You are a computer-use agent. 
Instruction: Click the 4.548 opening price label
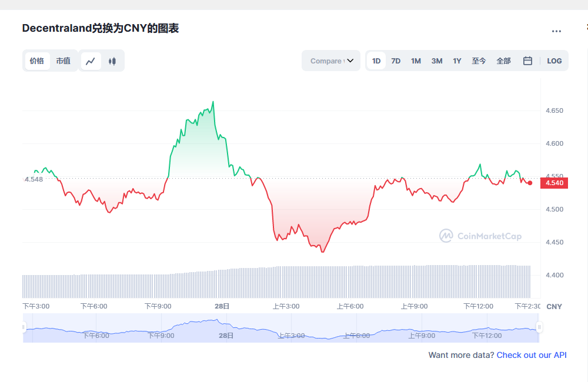(x=34, y=179)
